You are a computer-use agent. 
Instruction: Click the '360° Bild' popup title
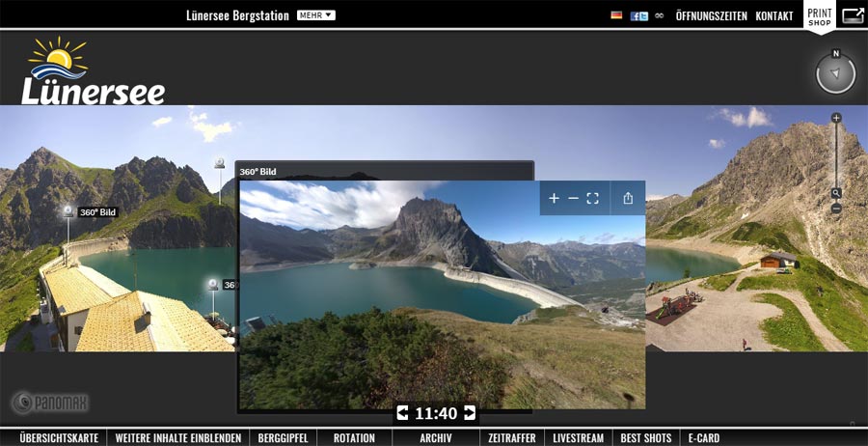click(258, 172)
